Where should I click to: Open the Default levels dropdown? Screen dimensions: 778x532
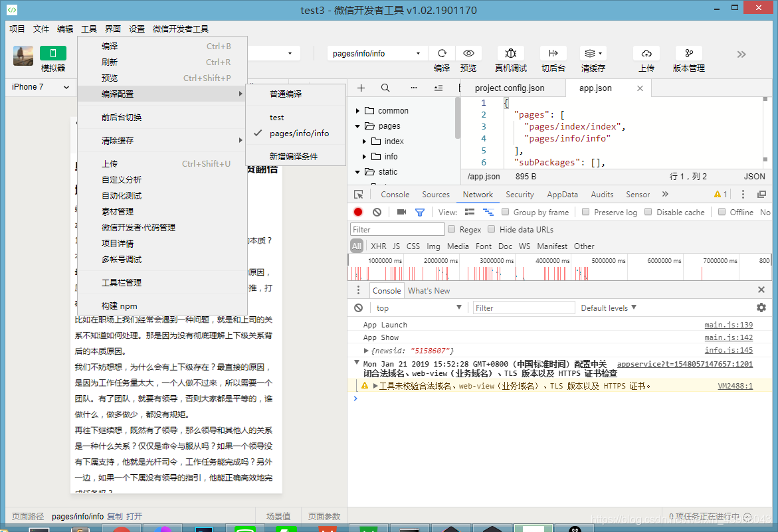(609, 308)
